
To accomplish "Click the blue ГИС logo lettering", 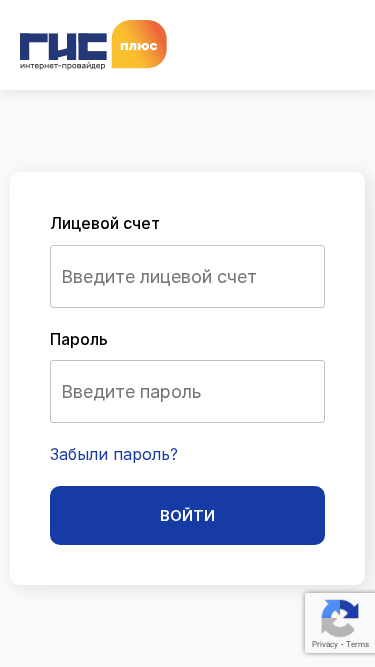I will click(63, 47).
